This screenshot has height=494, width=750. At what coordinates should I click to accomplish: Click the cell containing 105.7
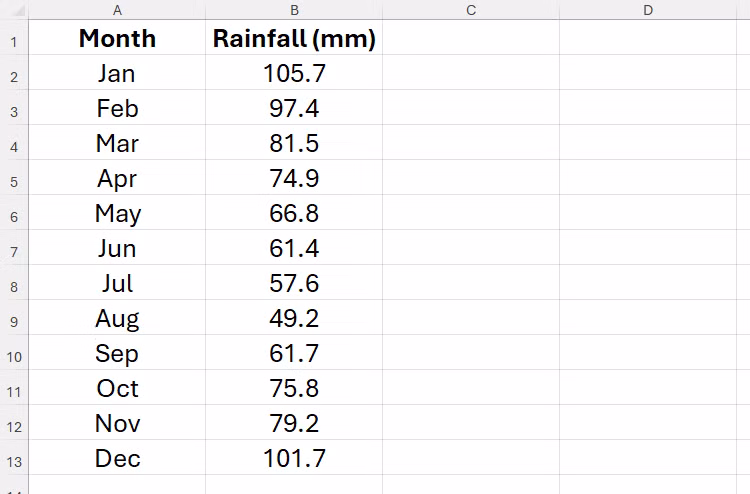click(x=294, y=73)
